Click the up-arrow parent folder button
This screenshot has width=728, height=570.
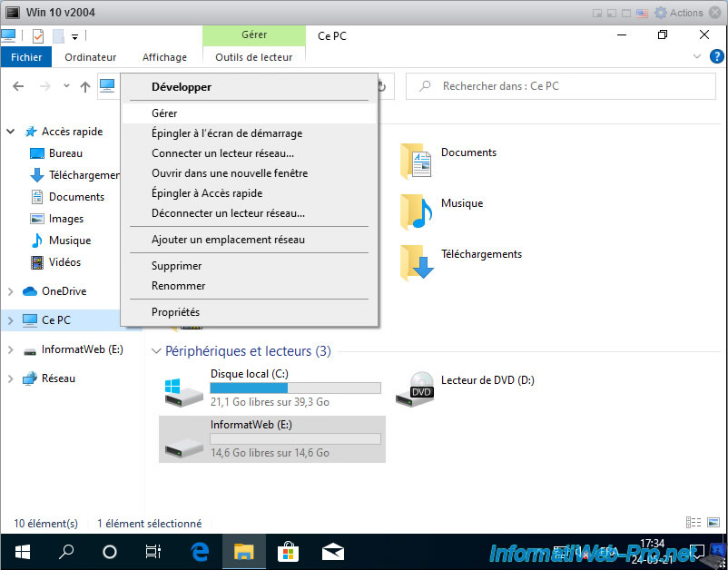(x=85, y=86)
